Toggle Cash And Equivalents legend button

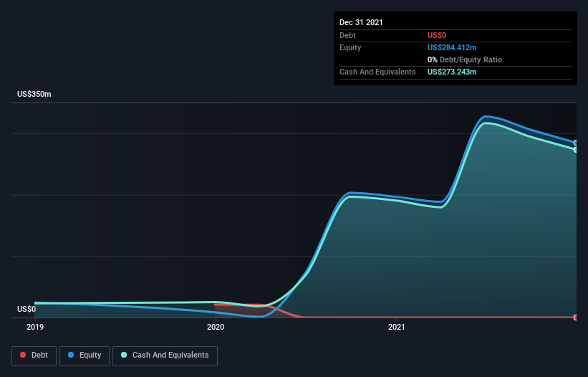(165, 355)
